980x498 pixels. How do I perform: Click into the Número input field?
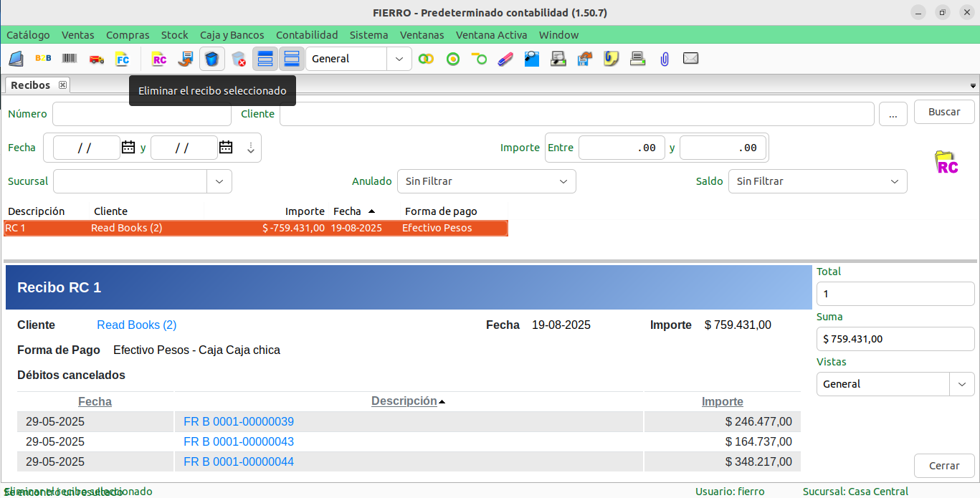pos(142,114)
